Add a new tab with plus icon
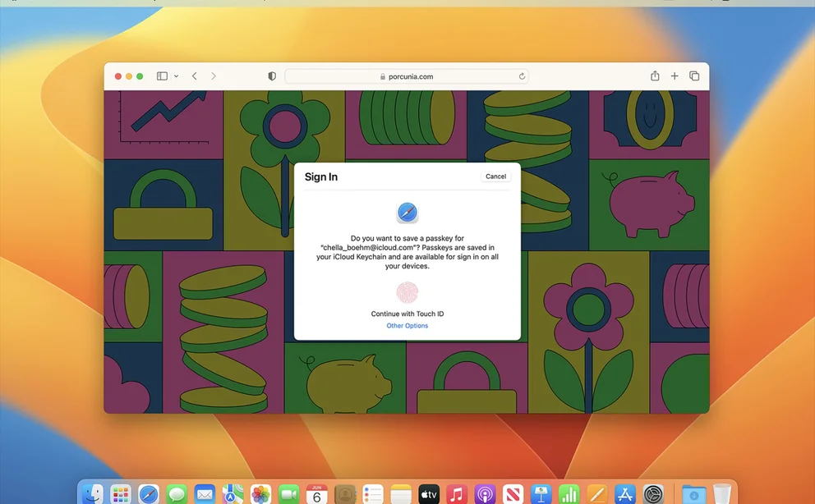 point(675,76)
